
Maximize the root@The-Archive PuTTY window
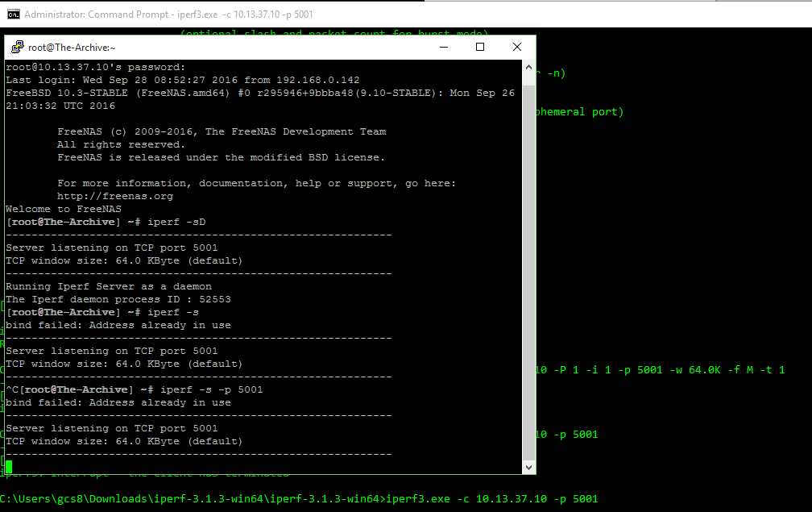tap(480, 47)
